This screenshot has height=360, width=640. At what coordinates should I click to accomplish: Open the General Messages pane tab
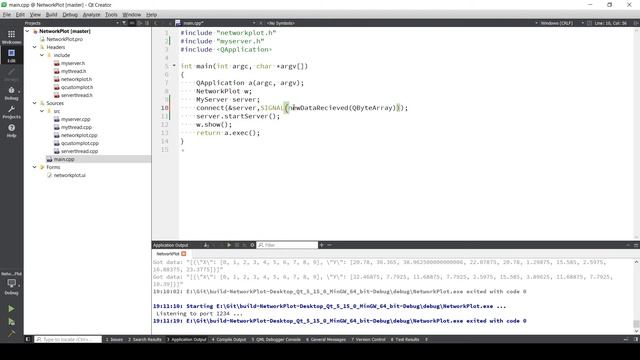[x=326, y=340]
